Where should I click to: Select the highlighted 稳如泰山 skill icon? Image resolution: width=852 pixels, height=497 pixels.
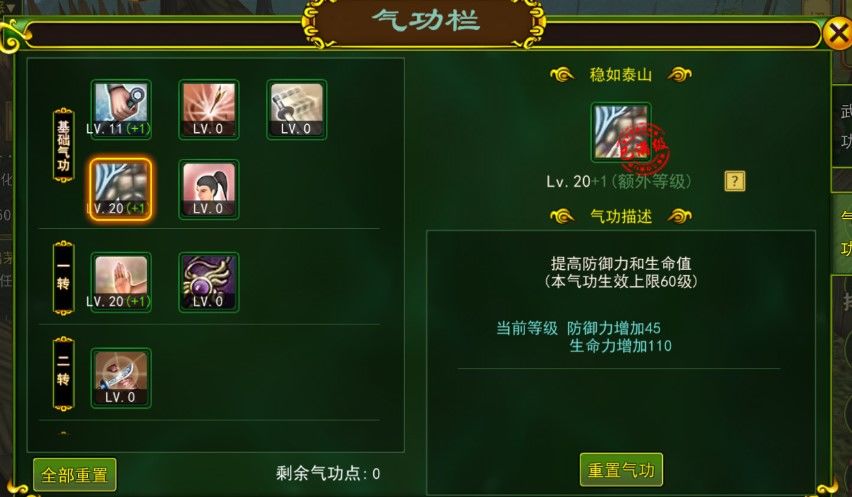(121, 189)
